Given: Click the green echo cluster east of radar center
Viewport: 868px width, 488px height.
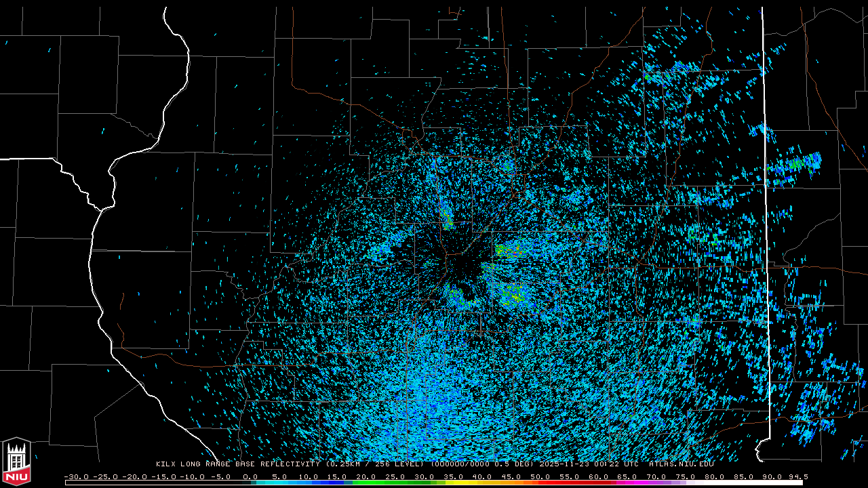Looking at the screenshot, I should tap(507, 250).
